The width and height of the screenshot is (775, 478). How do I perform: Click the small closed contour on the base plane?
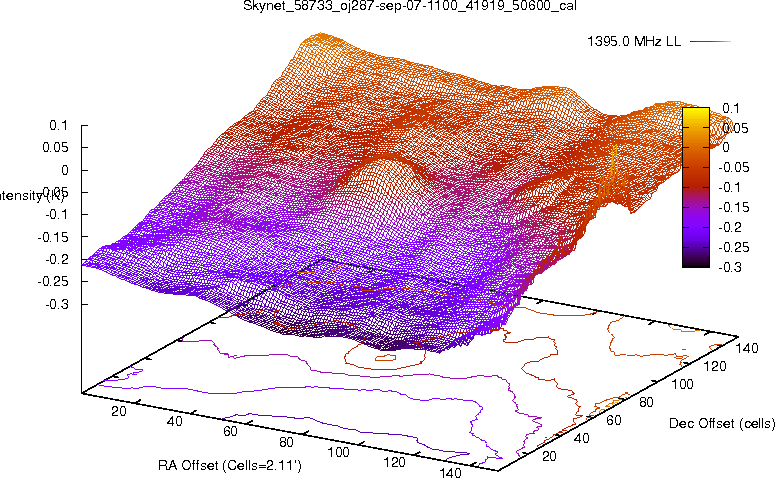[386, 358]
